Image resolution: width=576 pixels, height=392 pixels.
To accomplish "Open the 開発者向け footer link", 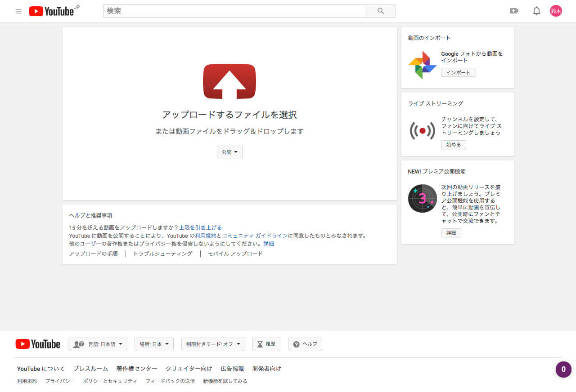I will [267, 369].
